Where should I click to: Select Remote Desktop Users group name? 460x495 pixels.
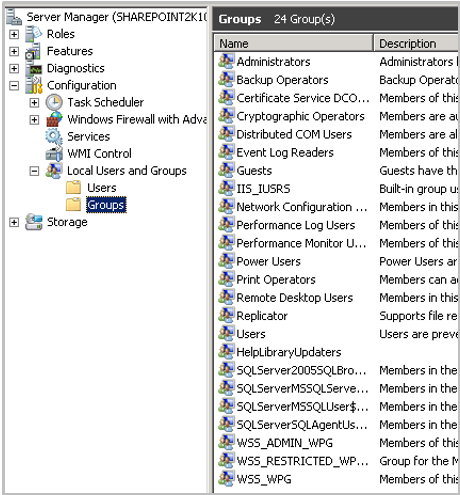(295, 297)
